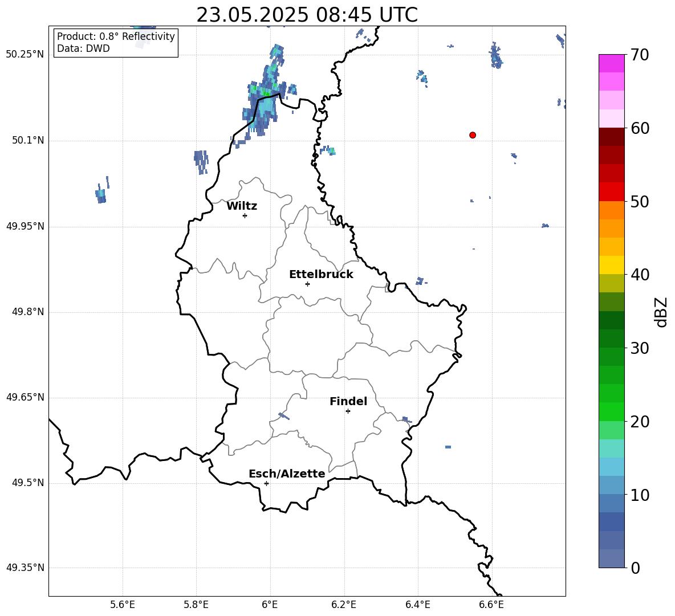Click the Esch/Alzette cross station marker
The image size is (675, 616).
click(266, 483)
